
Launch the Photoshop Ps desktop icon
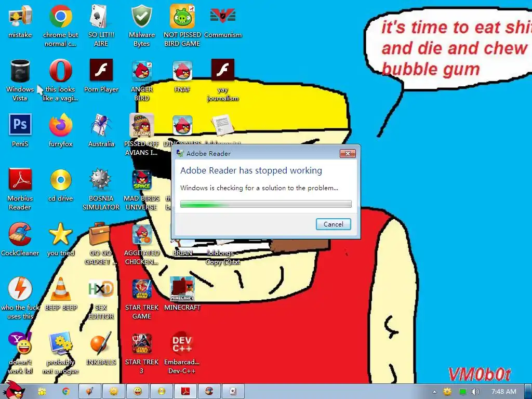point(20,130)
